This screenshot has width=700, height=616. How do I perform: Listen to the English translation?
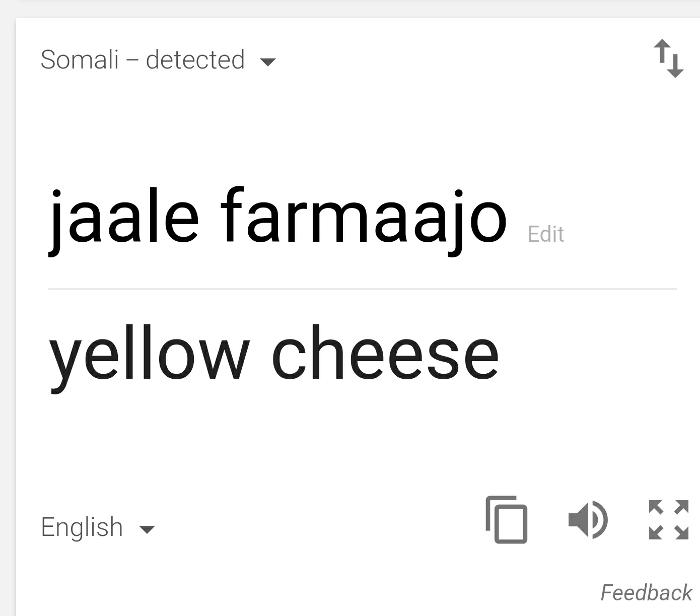click(x=588, y=520)
